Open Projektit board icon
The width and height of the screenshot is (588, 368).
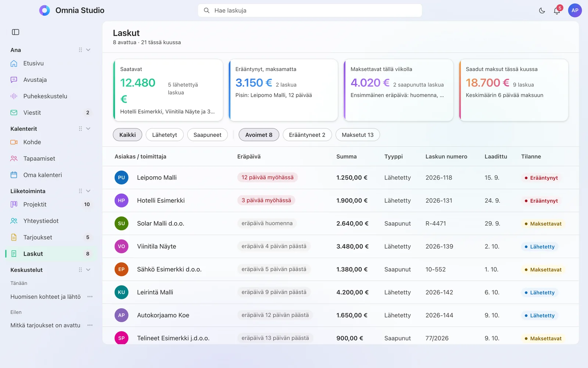[x=14, y=204]
